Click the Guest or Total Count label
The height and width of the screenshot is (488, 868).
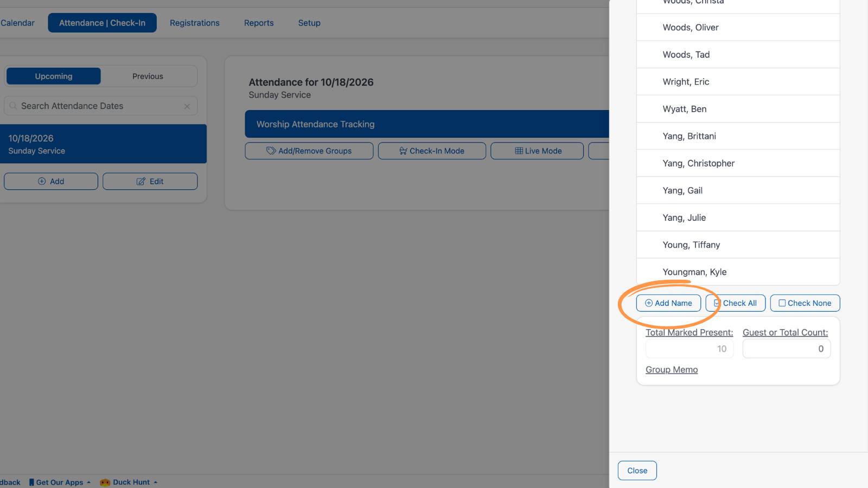[x=786, y=332]
